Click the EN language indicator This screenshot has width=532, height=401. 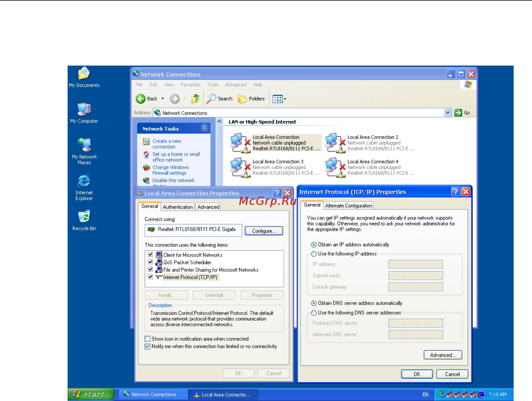point(425,395)
